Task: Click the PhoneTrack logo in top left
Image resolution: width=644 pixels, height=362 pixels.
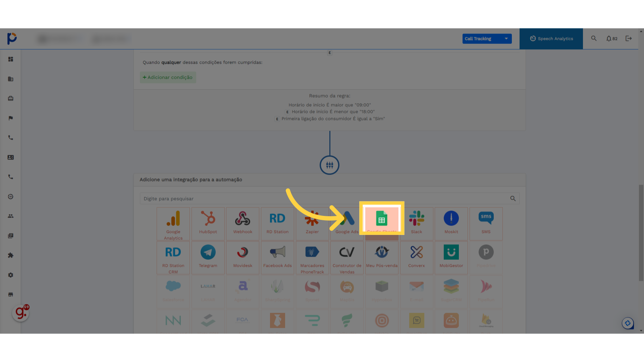Action: click(12, 39)
